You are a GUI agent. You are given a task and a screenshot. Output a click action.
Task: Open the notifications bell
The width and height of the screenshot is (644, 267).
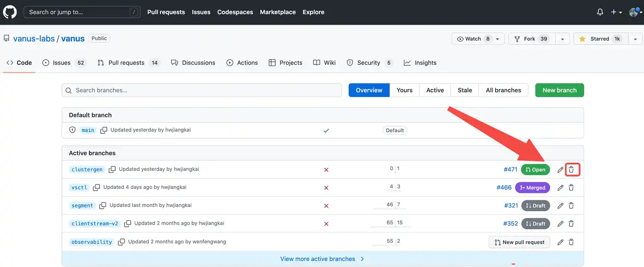click(600, 12)
